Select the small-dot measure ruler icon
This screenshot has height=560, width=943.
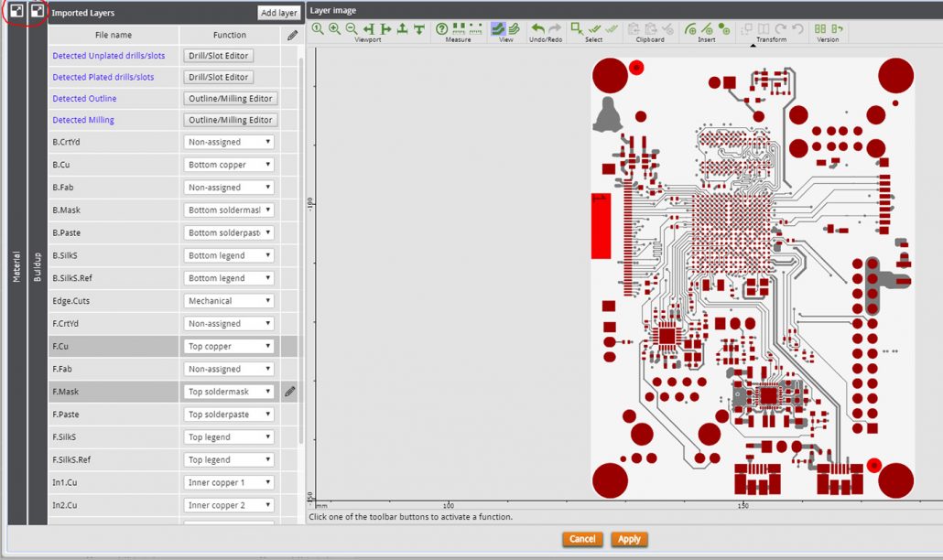[x=476, y=29]
